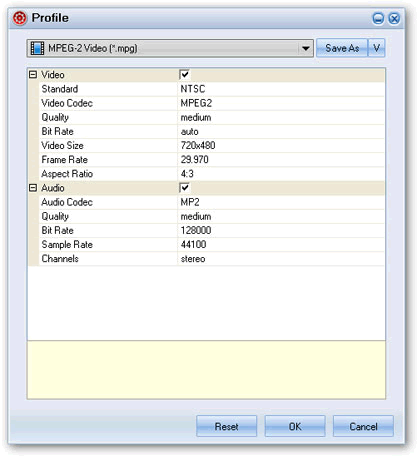Click the OK button
This screenshot has height=456, width=417.
click(x=295, y=426)
